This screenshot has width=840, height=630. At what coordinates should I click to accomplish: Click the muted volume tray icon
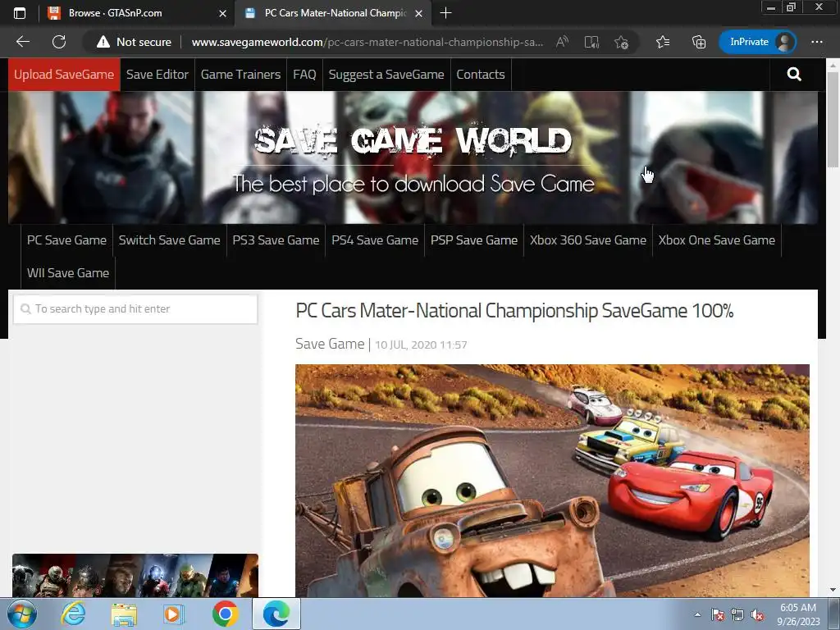tap(757, 615)
